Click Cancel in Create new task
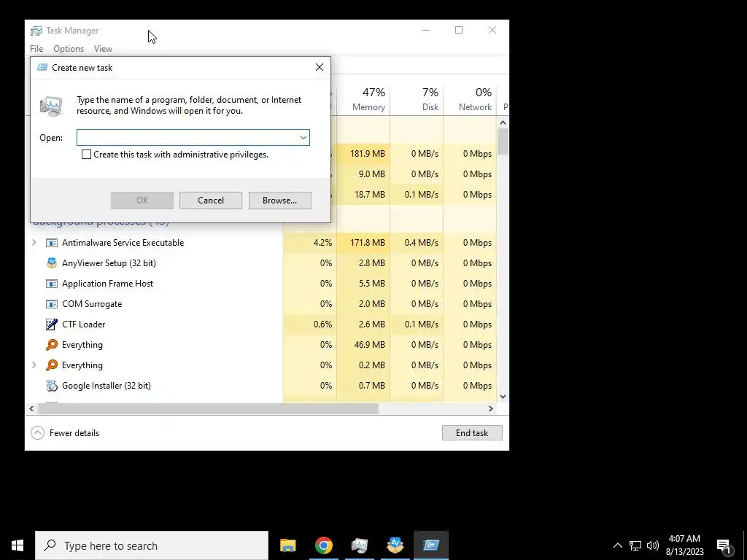This screenshot has width=747, height=560. (211, 201)
